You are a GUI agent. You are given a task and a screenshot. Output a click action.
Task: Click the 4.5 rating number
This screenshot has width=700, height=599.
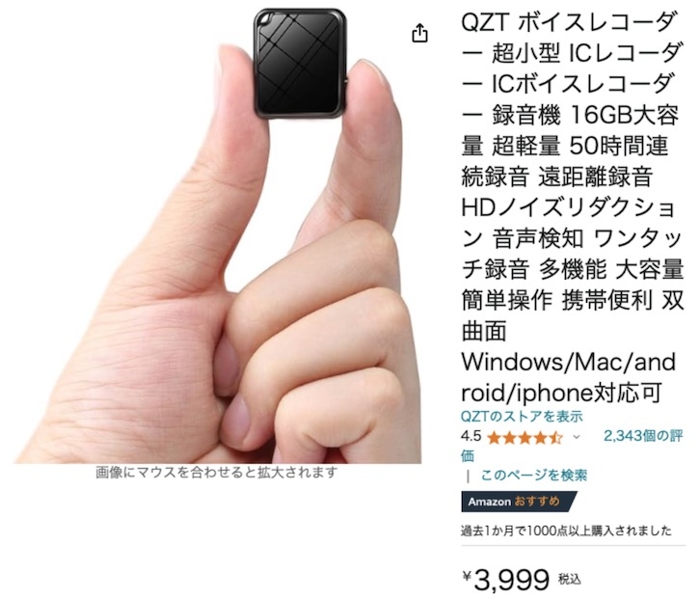471,436
